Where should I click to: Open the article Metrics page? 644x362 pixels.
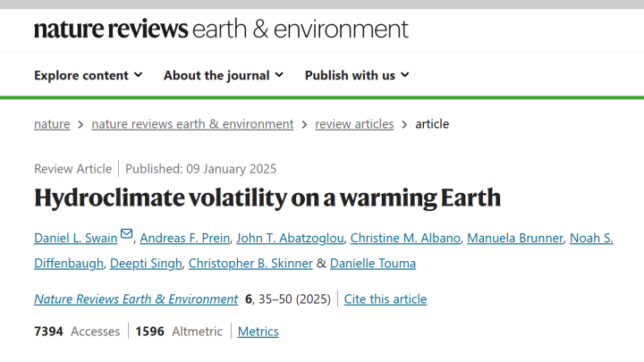click(x=258, y=332)
